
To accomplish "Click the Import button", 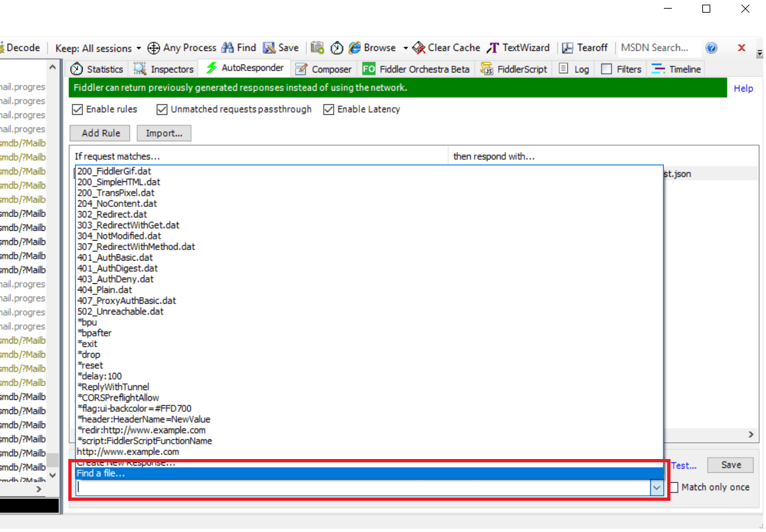I will (164, 133).
